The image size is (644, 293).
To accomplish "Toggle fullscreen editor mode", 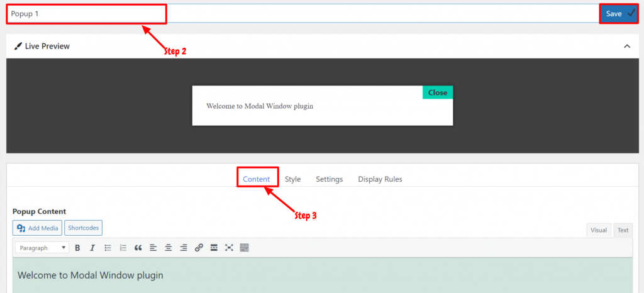I will (229, 248).
